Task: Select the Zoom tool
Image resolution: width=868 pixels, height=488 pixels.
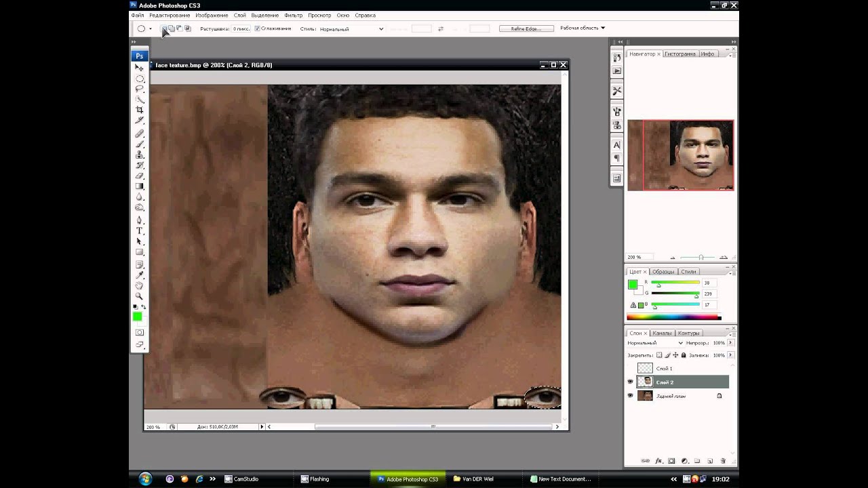Action: pos(140,296)
